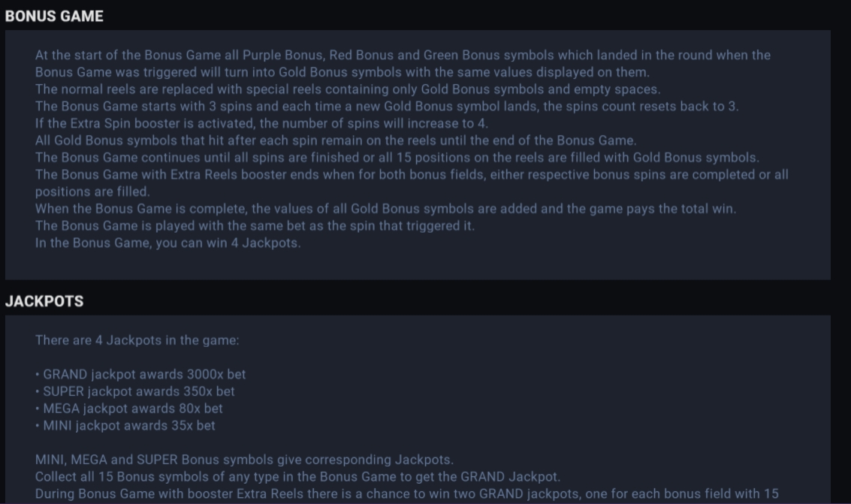
Task: Click the first paragraph about Purple, Red, Green Bonus symbols
Action: (x=403, y=64)
